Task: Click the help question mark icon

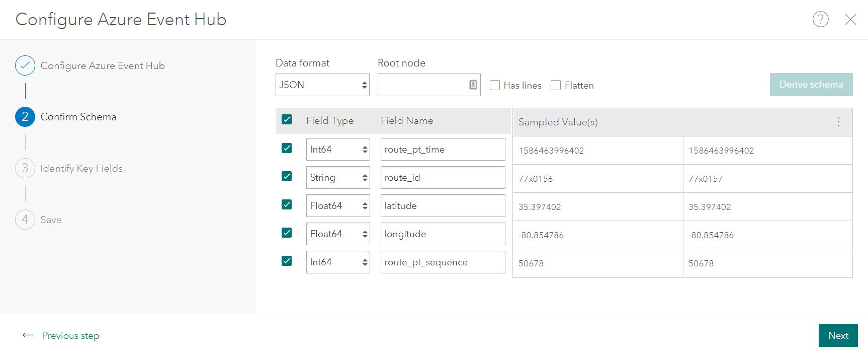Action: click(x=820, y=20)
